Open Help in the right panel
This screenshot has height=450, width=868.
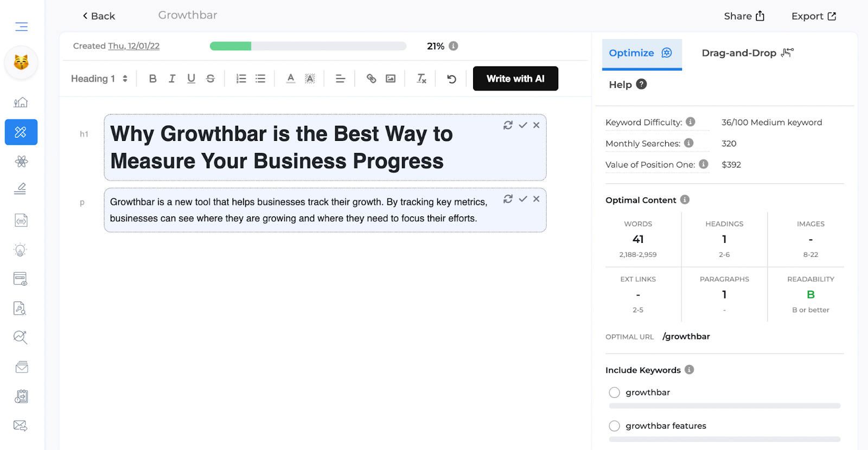(x=628, y=85)
